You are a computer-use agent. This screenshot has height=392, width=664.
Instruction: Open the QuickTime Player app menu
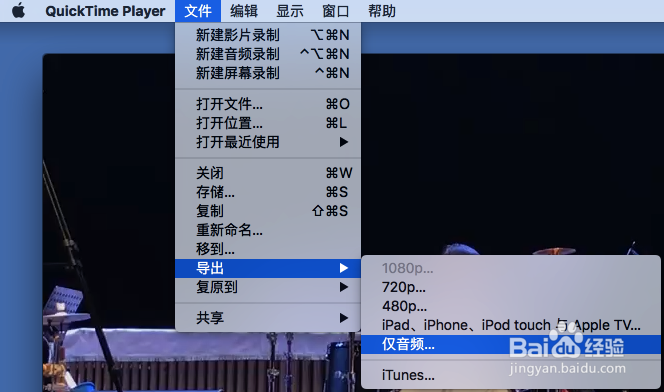tap(105, 11)
